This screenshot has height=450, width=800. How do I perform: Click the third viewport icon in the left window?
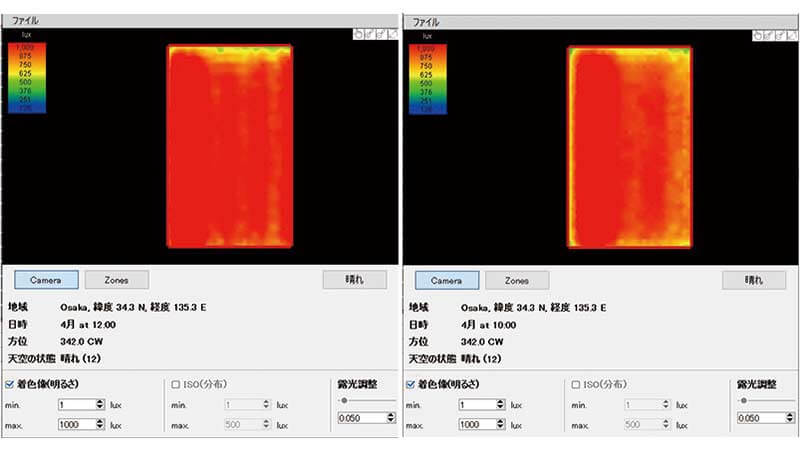click(381, 34)
